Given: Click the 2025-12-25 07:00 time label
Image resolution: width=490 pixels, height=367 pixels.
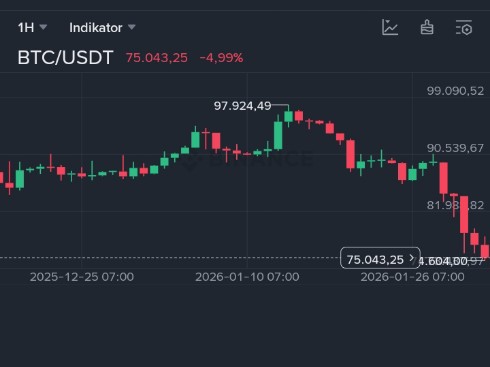Looking at the screenshot, I should coord(82,277).
